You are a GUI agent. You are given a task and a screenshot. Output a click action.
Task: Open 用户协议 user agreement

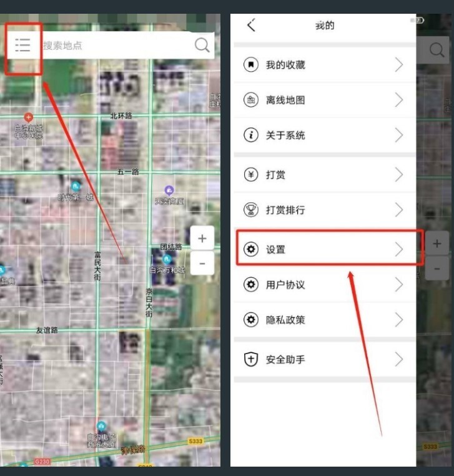325,284
